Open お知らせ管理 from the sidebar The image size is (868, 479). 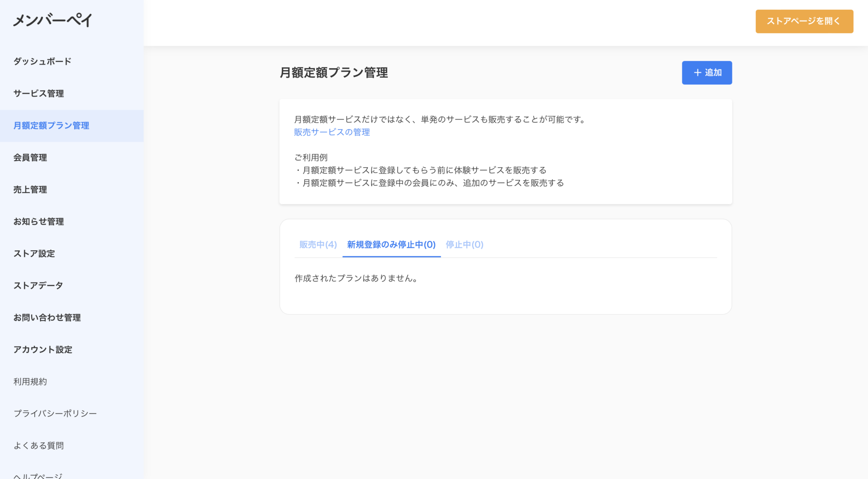tap(39, 221)
